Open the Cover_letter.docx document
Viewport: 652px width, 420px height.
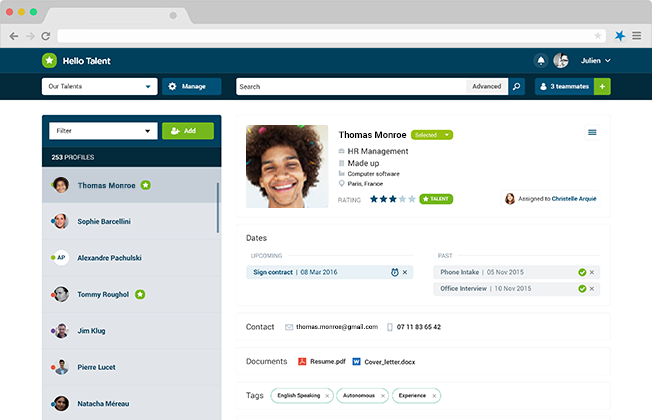tap(384, 362)
